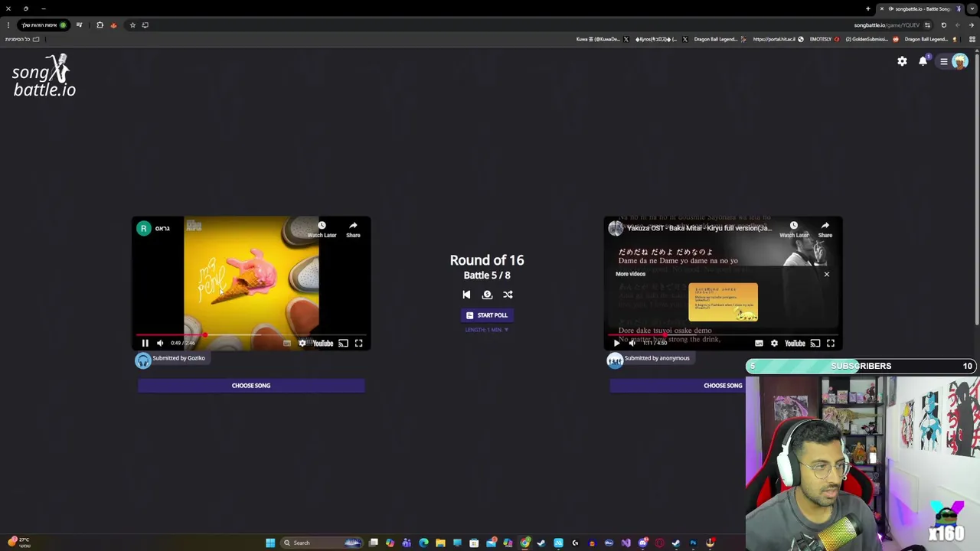
Task: Reload the page
Action: (944, 25)
